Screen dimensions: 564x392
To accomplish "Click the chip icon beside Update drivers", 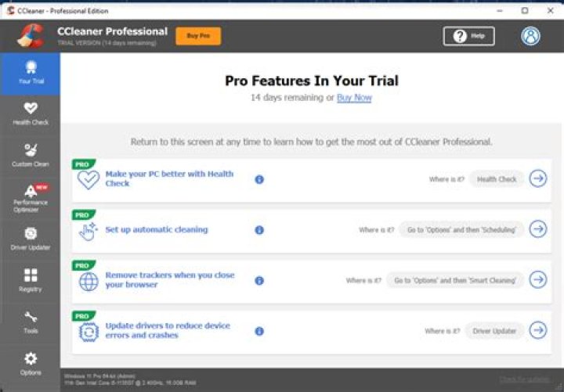I will tap(89, 332).
